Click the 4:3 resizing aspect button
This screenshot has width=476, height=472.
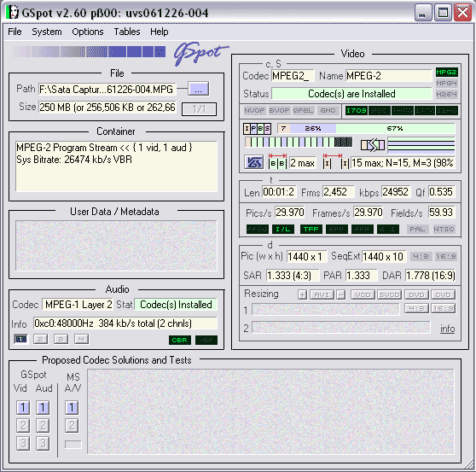(416, 309)
